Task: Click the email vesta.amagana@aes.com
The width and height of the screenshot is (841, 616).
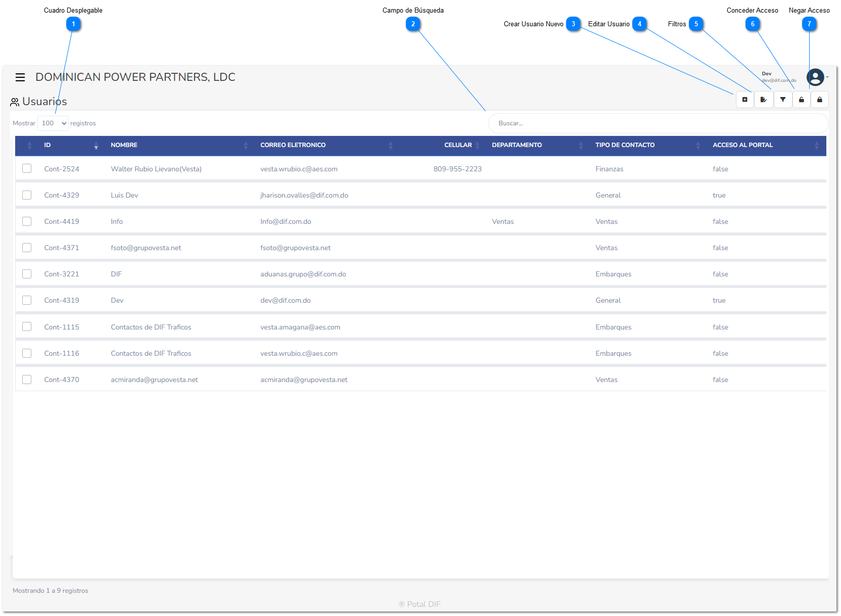Action: [x=300, y=327]
